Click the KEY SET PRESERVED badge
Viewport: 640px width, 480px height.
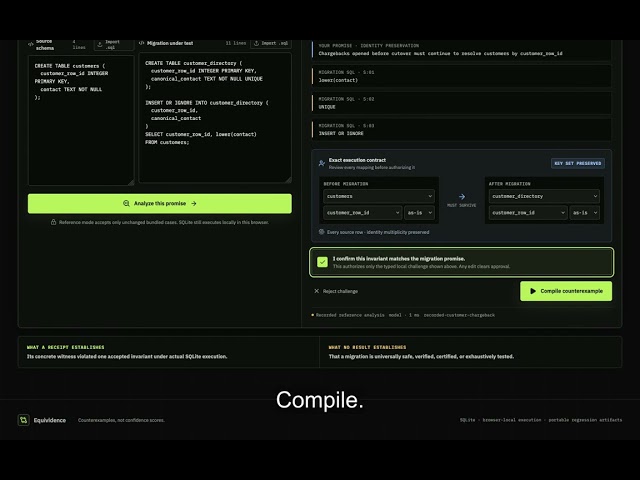click(578, 163)
